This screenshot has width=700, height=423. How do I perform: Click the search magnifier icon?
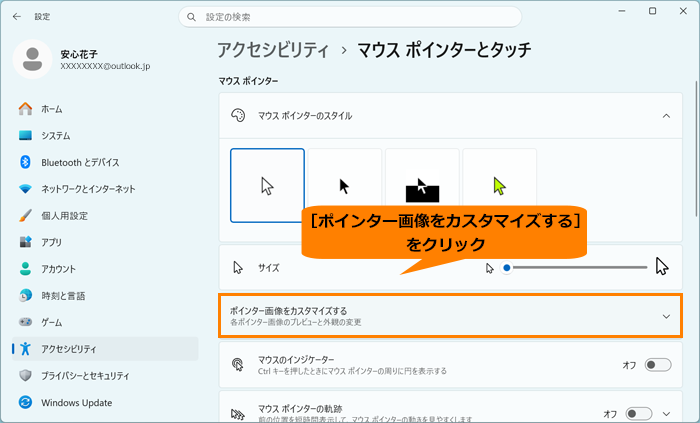coord(191,17)
